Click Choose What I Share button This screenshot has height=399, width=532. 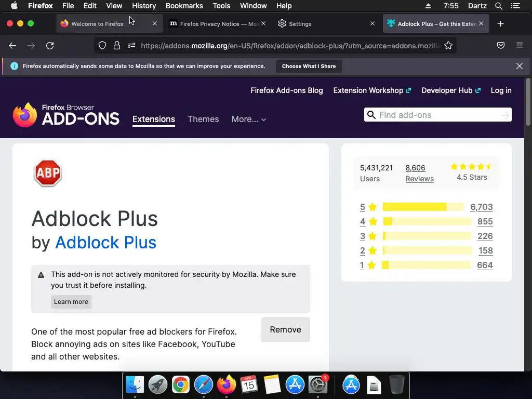(309, 66)
